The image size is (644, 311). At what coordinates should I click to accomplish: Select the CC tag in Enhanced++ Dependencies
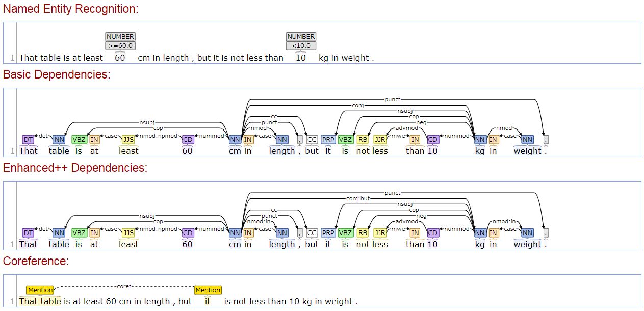click(x=312, y=233)
